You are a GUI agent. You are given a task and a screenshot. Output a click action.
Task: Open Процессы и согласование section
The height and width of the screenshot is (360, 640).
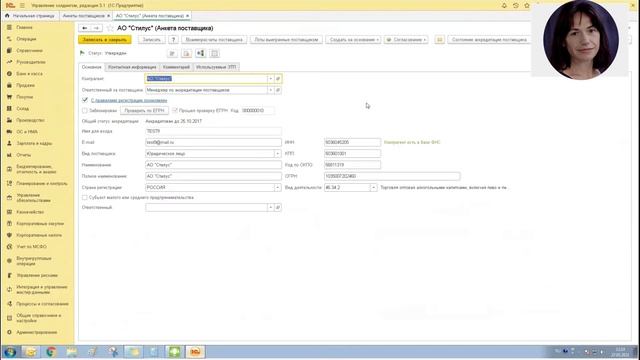point(42,304)
